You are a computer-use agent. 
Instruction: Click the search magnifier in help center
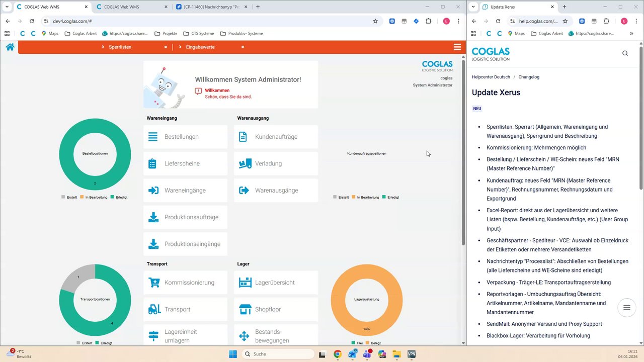pyautogui.click(x=625, y=53)
